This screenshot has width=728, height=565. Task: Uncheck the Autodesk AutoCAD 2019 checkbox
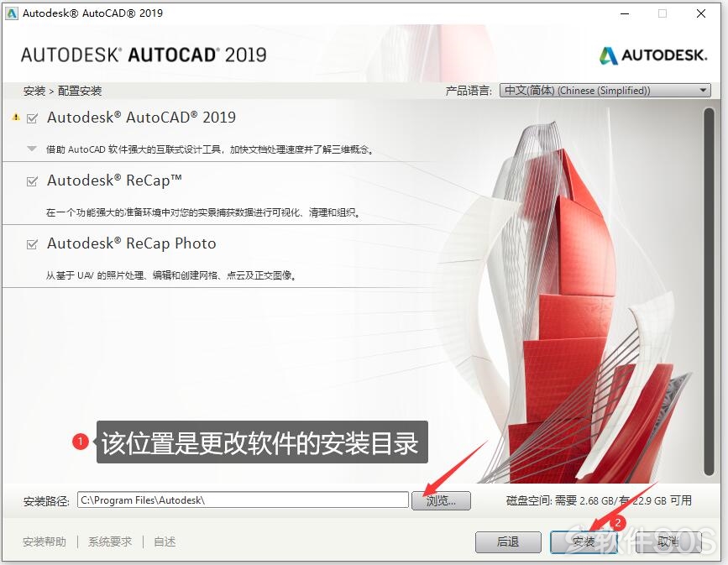pos(32,118)
